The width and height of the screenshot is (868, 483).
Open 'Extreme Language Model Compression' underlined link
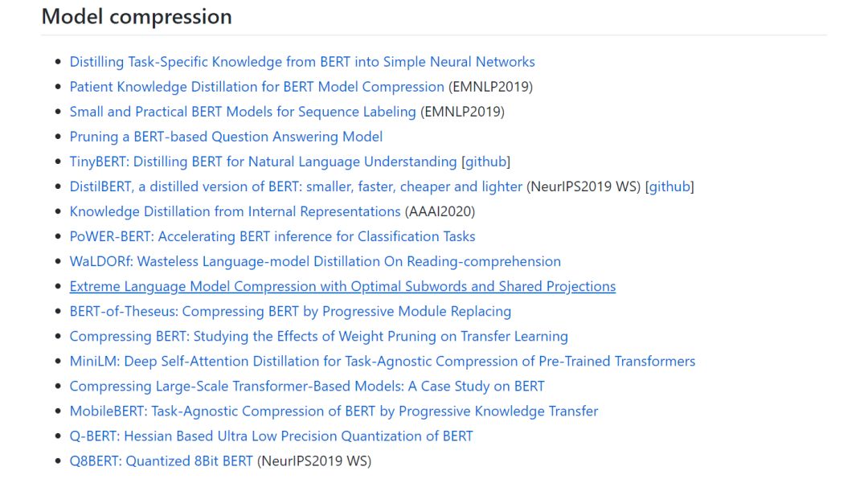[342, 286]
